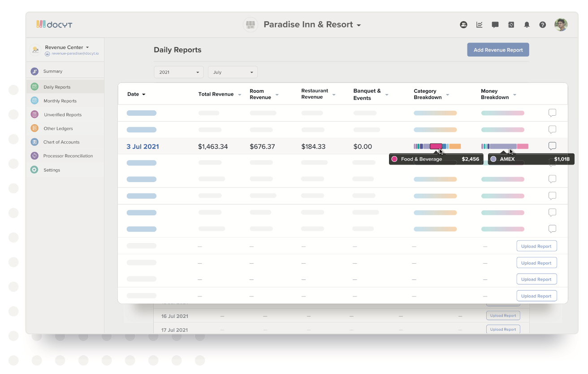This screenshot has height=374, width=588.
Task: Click the Add Revenue Report button
Action: tap(498, 50)
